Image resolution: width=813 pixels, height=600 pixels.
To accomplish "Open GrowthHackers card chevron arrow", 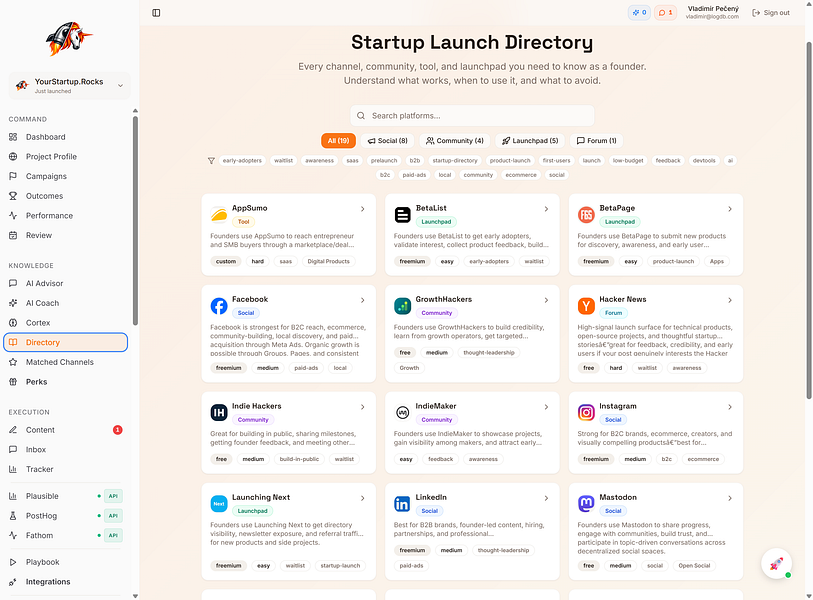I will [546, 300].
